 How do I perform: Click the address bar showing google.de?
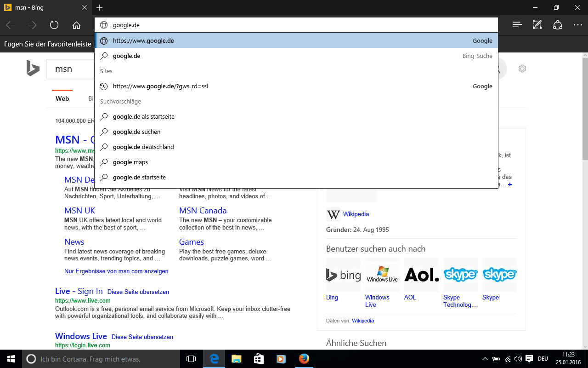[296, 25]
